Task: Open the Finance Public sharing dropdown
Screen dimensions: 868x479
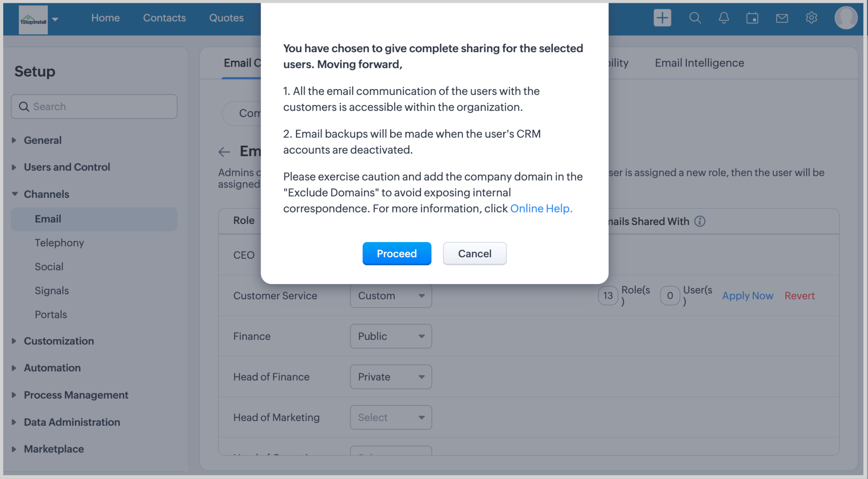Action: (x=391, y=336)
